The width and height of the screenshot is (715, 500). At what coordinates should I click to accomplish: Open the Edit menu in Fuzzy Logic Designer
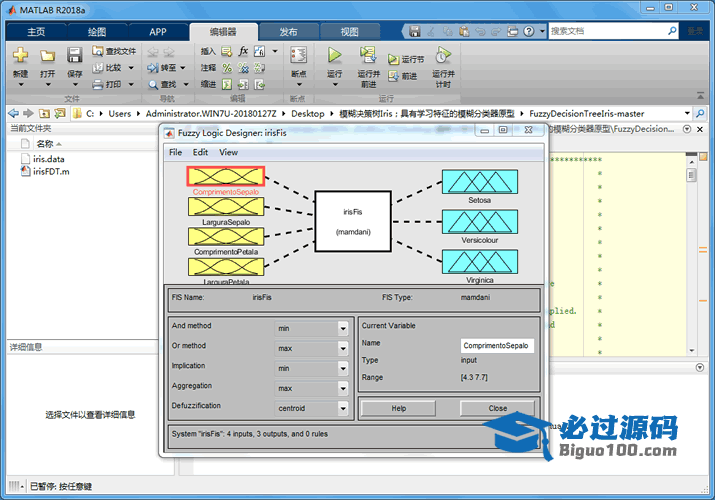200,152
